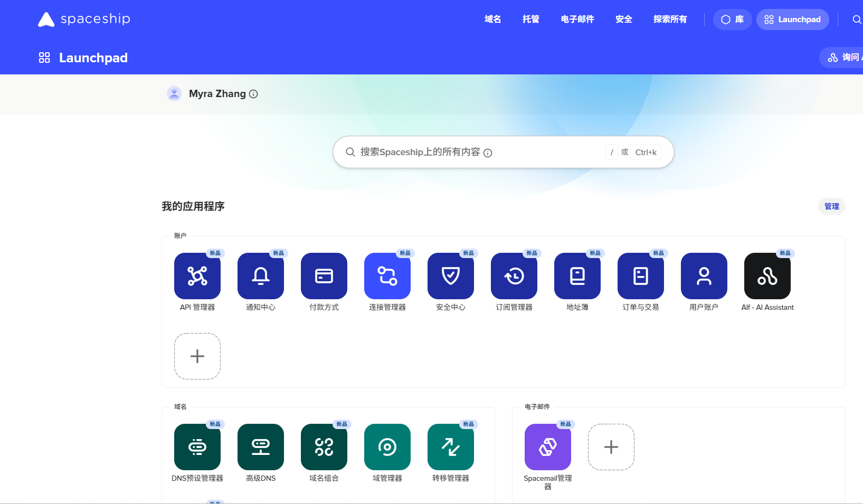Launch Alf - AI Assistant app
Viewport: 863px width, 504px height.
[x=767, y=276]
